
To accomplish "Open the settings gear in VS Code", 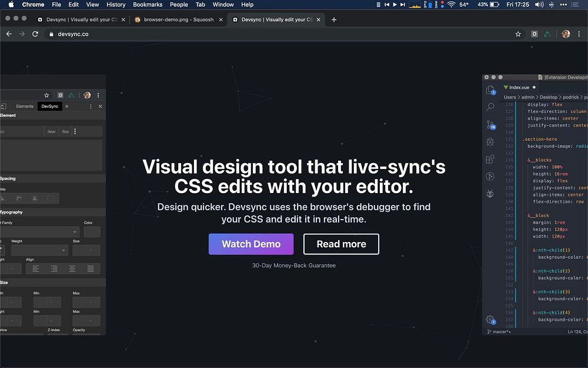I will click(490, 320).
